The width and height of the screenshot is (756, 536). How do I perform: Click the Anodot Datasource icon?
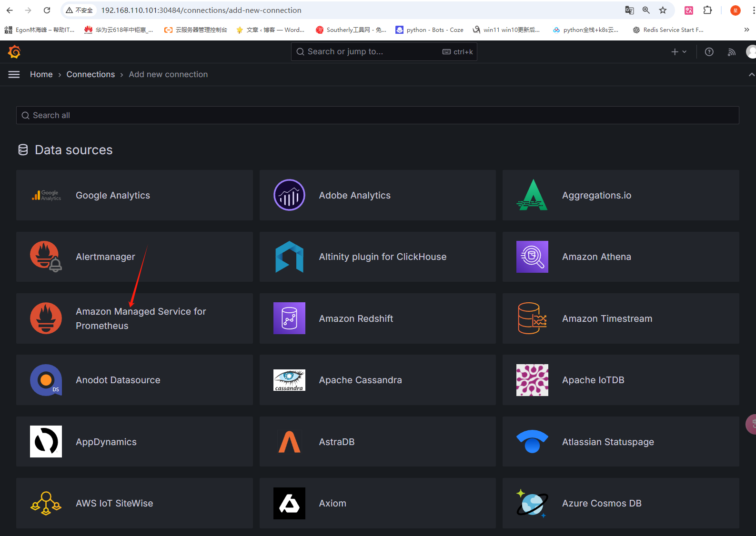coord(46,380)
